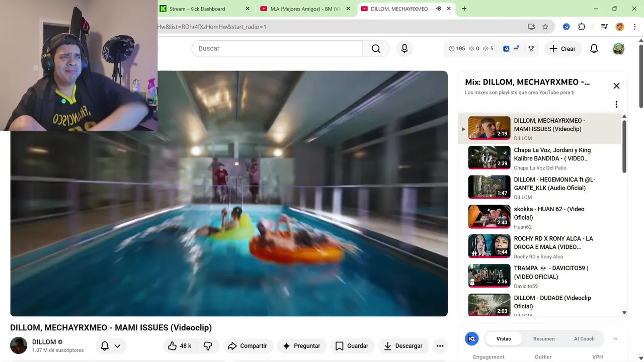Play skokka - HUAN 62 video

click(539, 218)
